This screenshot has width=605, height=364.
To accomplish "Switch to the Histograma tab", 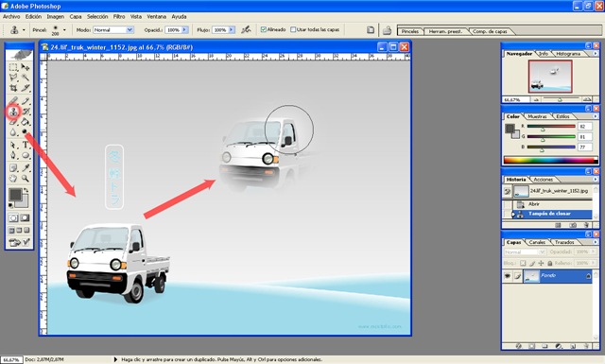I will (x=568, y=54).
